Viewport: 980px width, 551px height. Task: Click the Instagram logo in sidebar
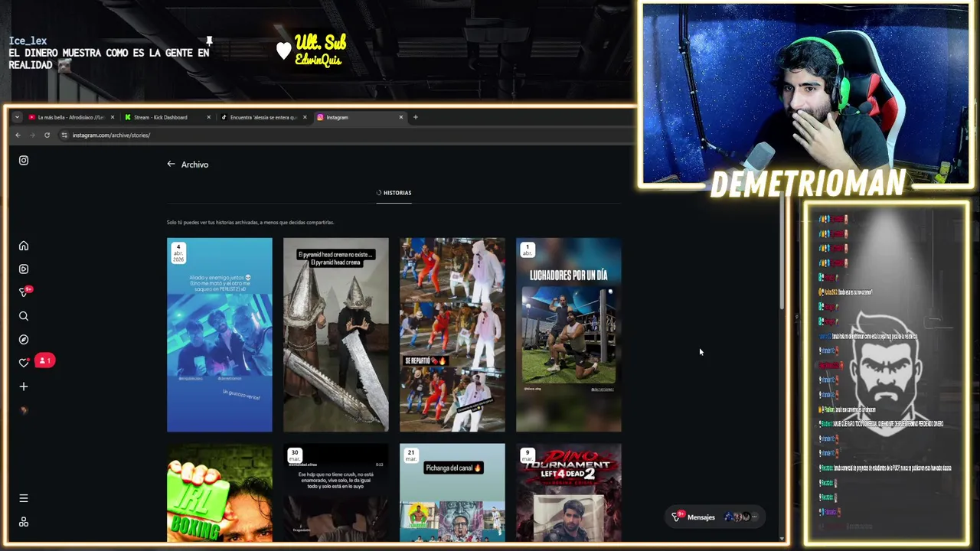24,160
